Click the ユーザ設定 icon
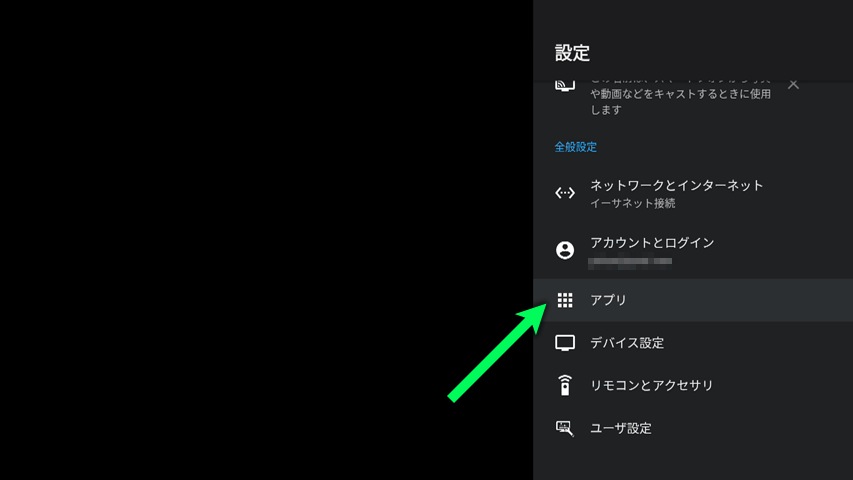853x480 pixels. point(565,428)
